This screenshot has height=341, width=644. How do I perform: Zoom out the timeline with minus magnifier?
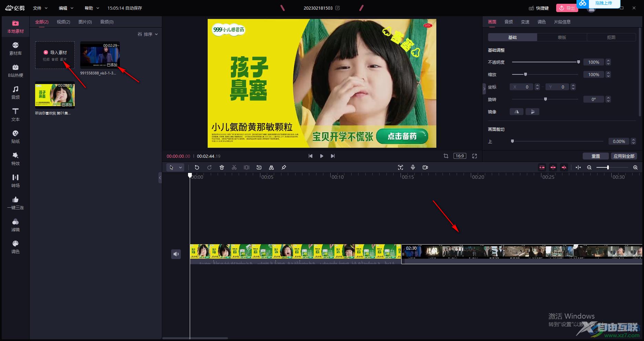(589, 167)
